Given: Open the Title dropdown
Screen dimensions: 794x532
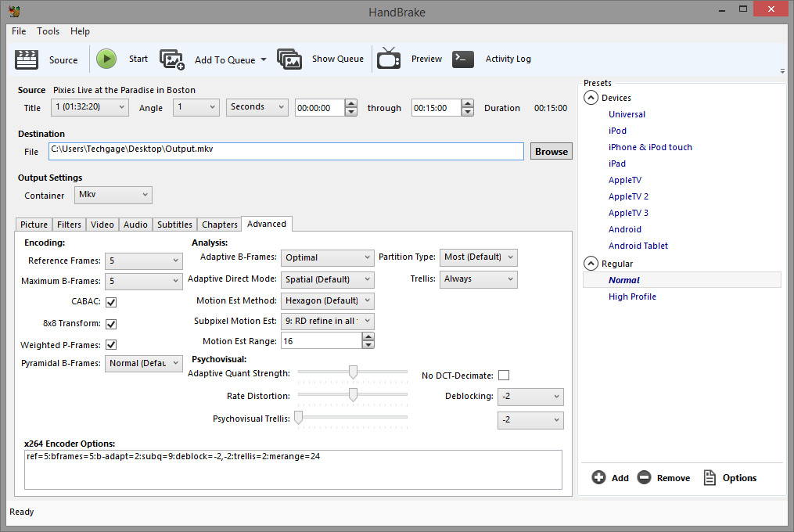Looking at the screenshot, I should click(x=90, y=107).
